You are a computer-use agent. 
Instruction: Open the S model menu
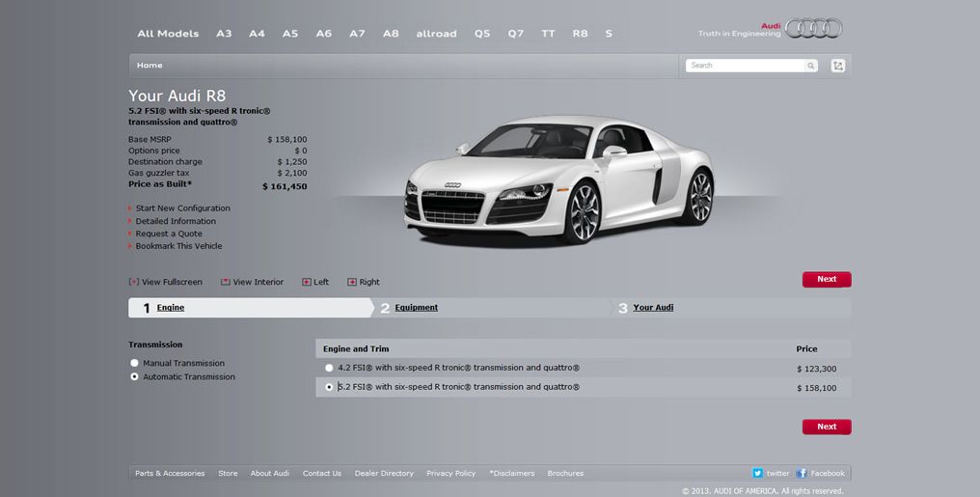coord(609,34)
